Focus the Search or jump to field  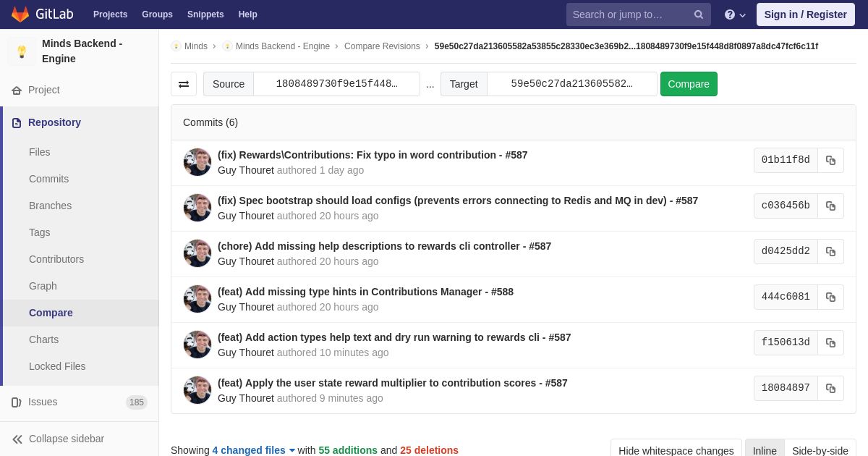629,14
